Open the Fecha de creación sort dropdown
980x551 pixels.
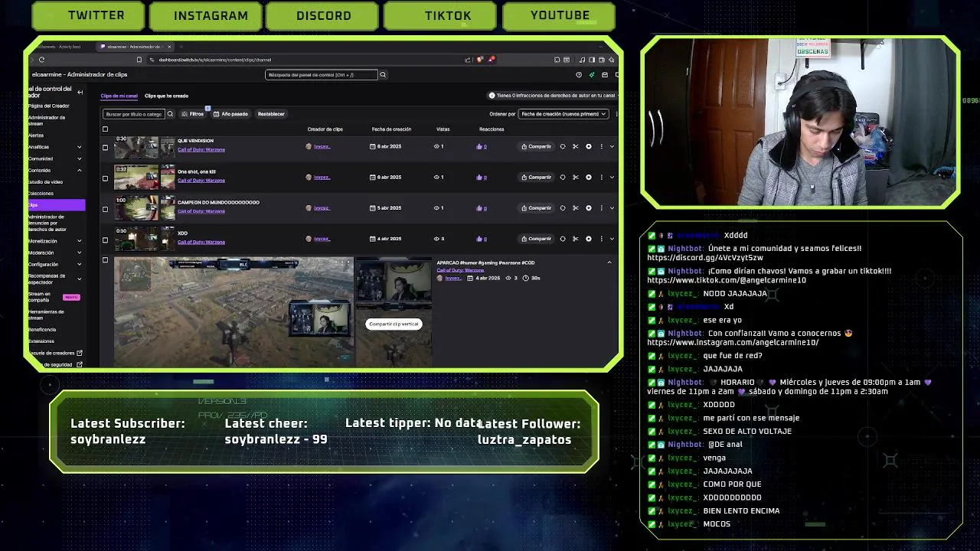tap(563, 114)
